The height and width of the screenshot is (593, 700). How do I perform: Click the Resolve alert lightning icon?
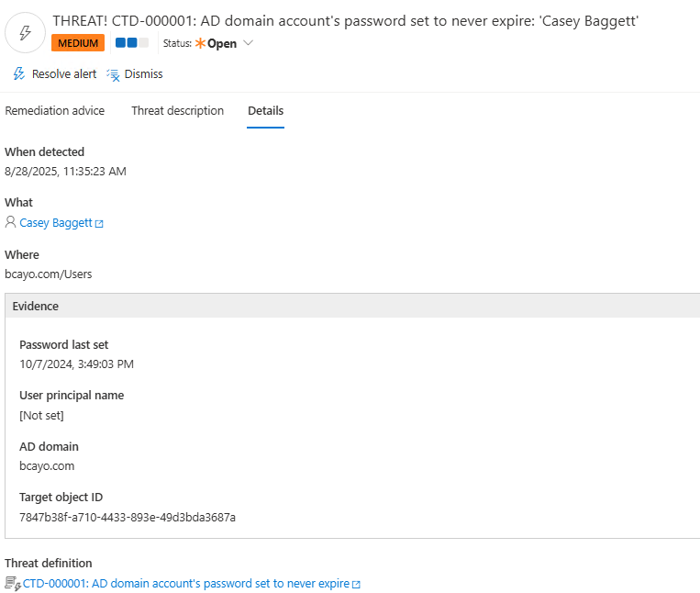click(x=18, y=74)
